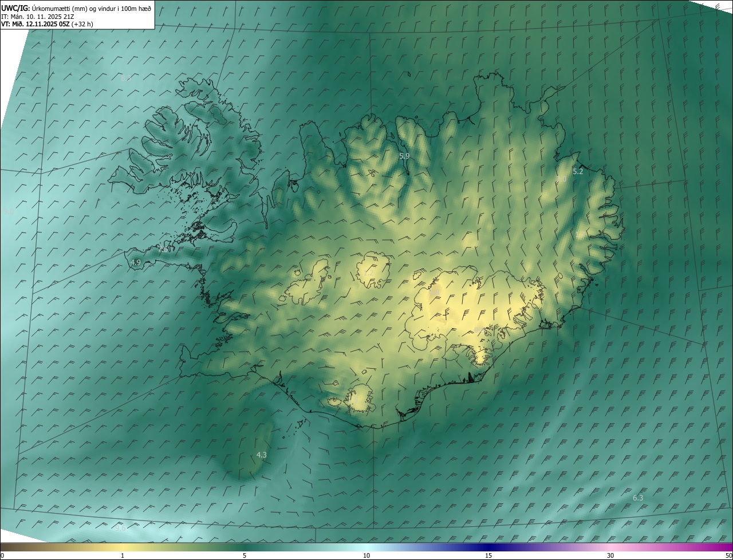The width and height of the screenshot is (733, 560).
Task: Click the 4.9 value label on the map
Action: (x=136, y=262)
